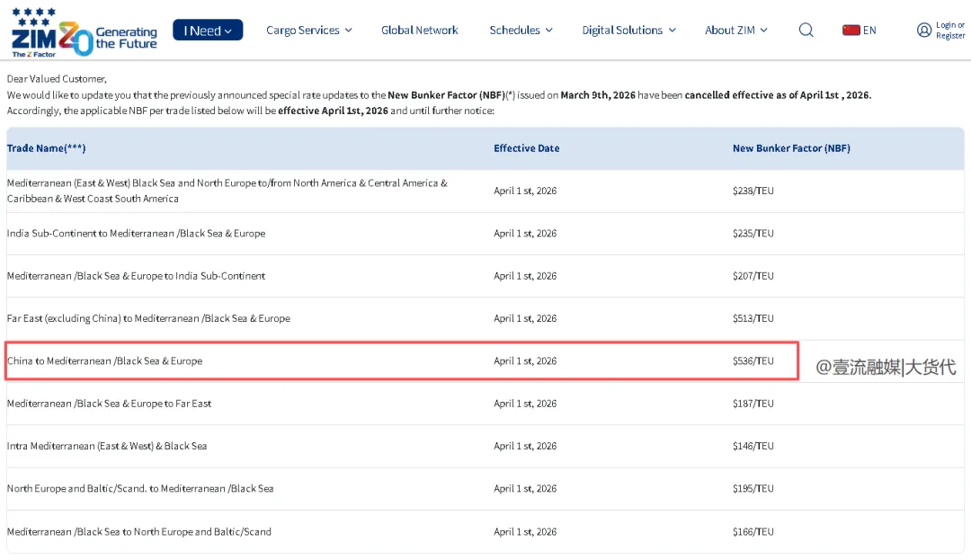Open the search magnifier icon

pyautogui.click(x=806, y=31)
